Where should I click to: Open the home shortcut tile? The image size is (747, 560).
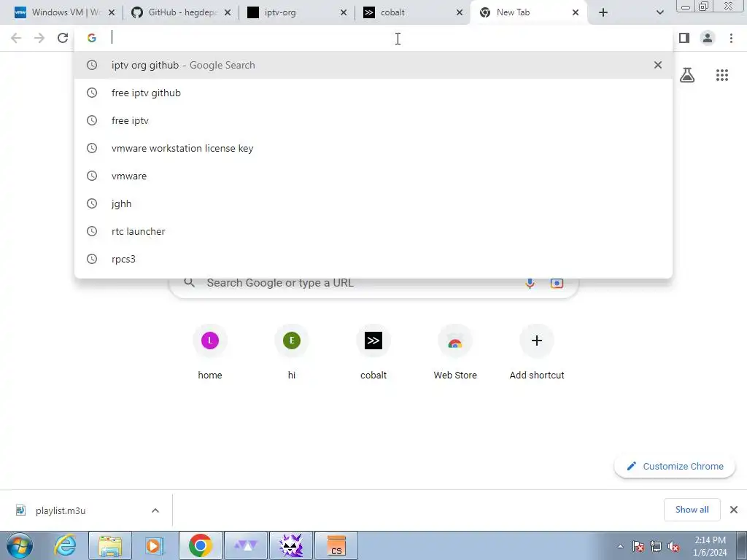[x=210, y=352]
